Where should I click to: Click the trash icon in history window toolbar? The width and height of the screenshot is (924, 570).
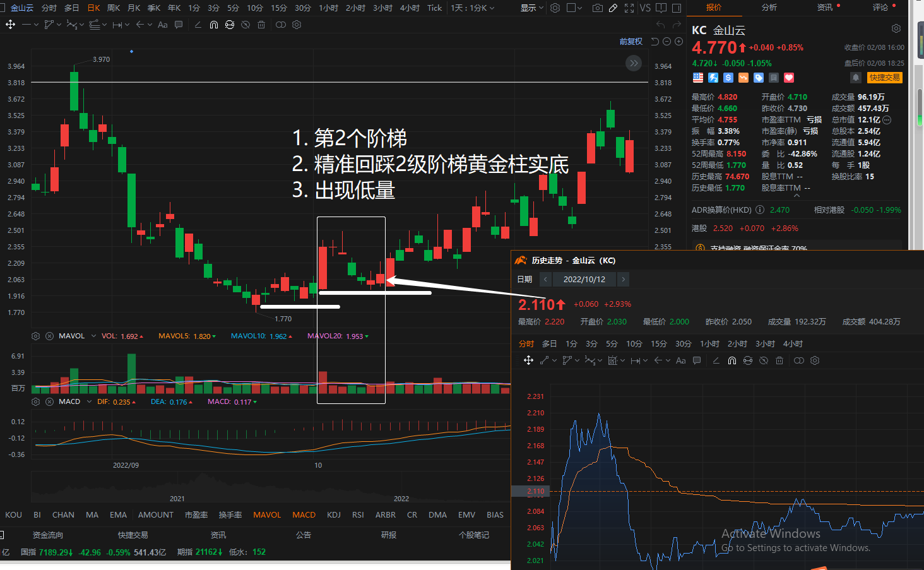click(779, 360)
